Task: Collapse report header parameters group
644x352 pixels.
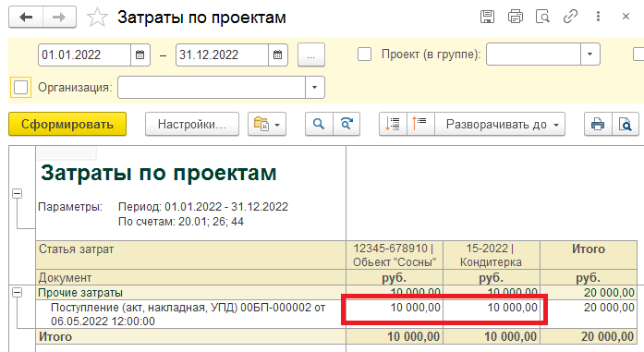Action: point(18,193)
